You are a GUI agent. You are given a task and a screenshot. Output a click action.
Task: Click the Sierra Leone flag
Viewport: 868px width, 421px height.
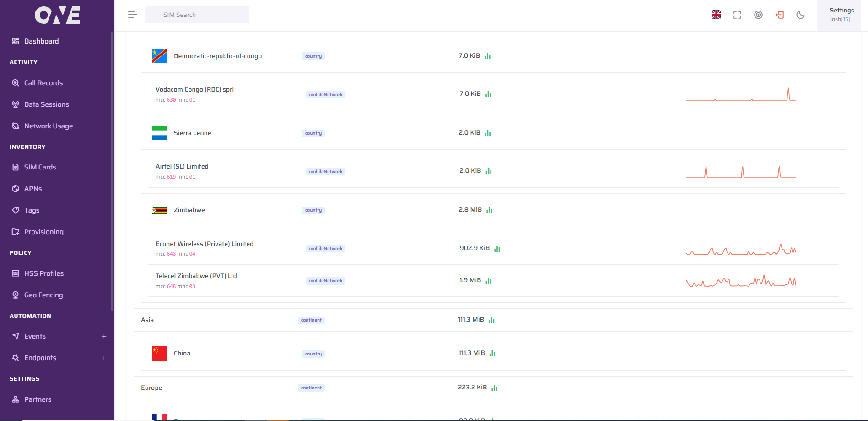pos(159,133)
